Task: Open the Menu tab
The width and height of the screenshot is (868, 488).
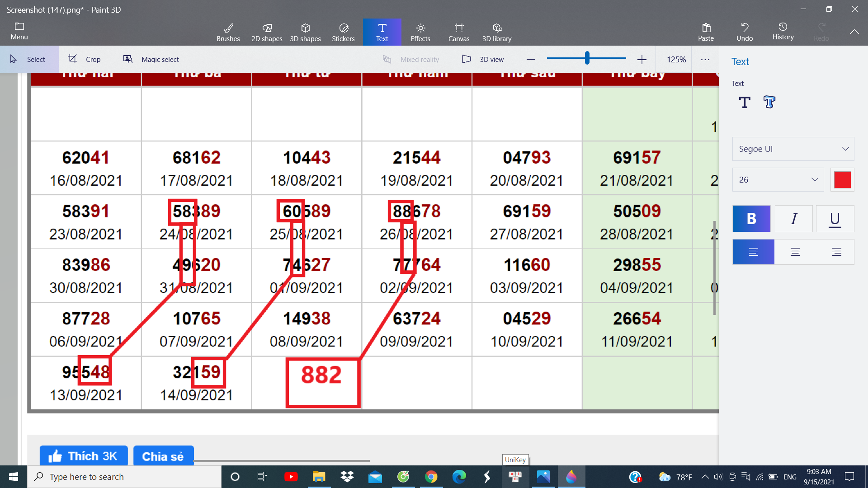Action: pyautogui.click(x=19, y=31)
